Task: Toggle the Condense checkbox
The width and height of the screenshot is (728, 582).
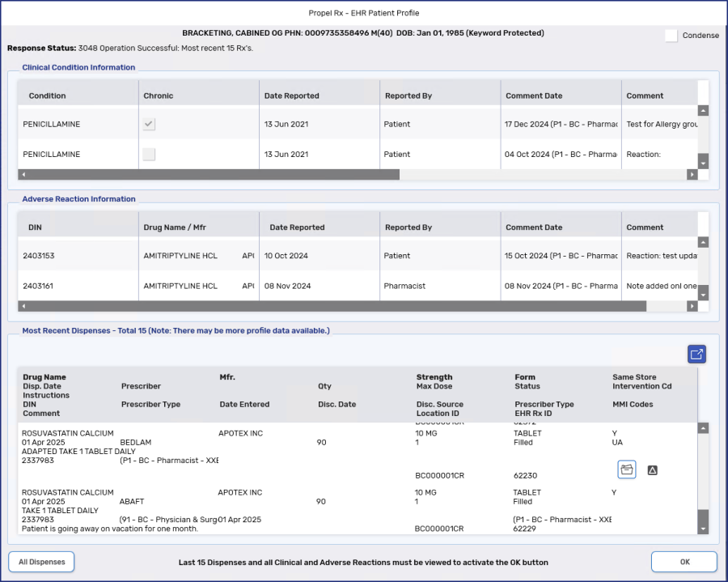Action: click(x=671, y=36)
